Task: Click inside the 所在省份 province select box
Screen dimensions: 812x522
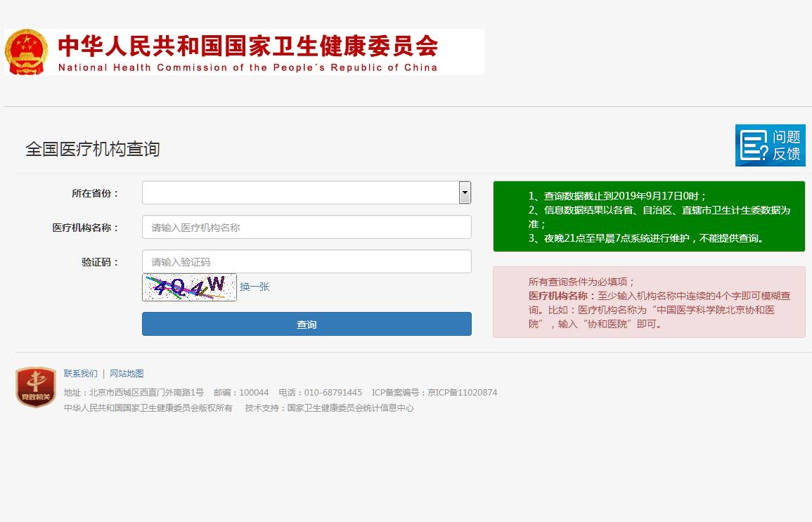Action: pos(300,193)
